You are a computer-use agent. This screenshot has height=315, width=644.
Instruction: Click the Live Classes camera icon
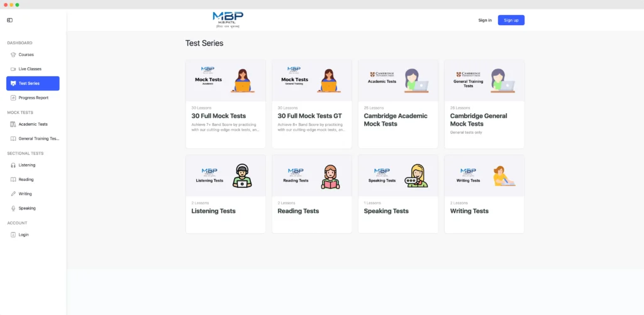13,69
